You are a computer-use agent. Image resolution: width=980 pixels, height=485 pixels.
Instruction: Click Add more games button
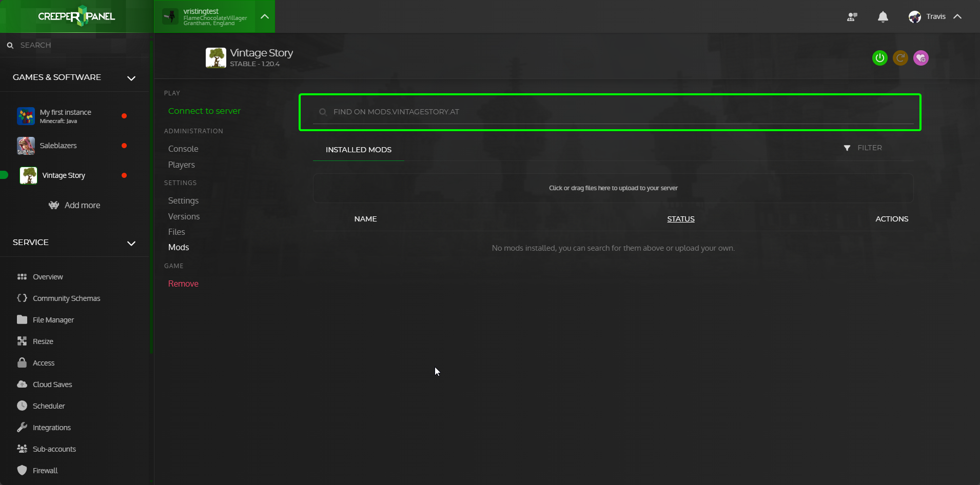point(74,205)
